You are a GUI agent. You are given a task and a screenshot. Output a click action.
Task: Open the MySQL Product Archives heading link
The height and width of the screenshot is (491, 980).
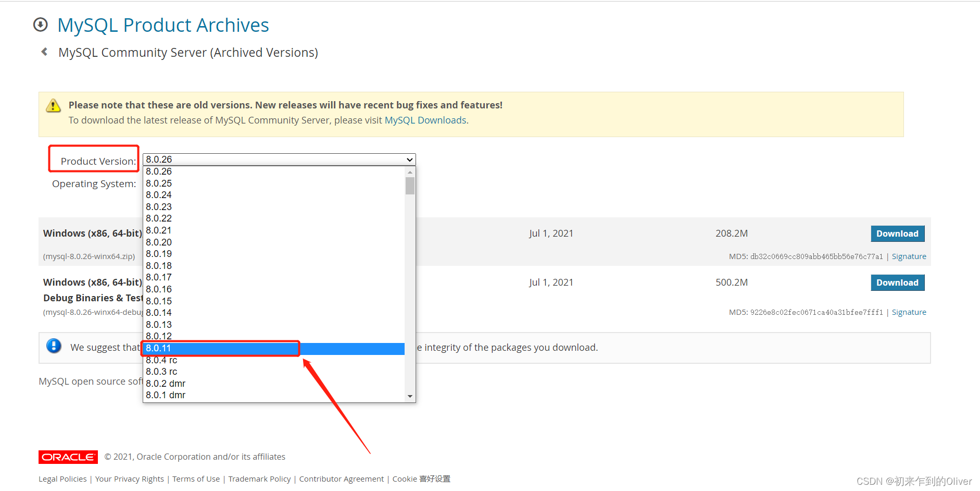163,25
